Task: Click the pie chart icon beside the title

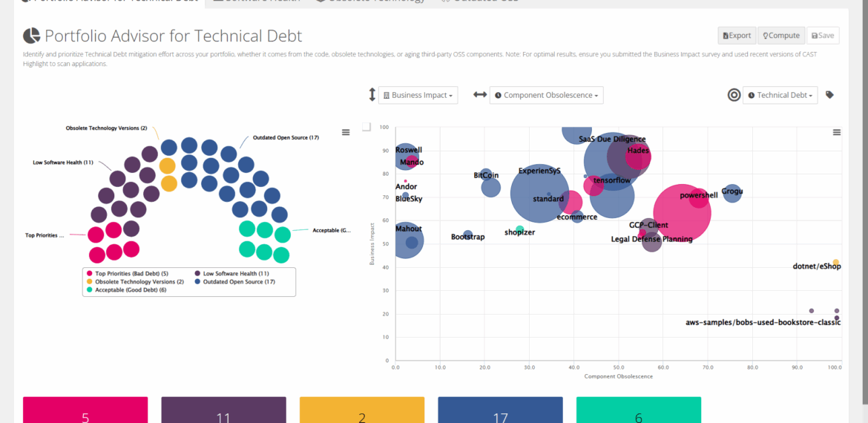Action: pos(32,36)
